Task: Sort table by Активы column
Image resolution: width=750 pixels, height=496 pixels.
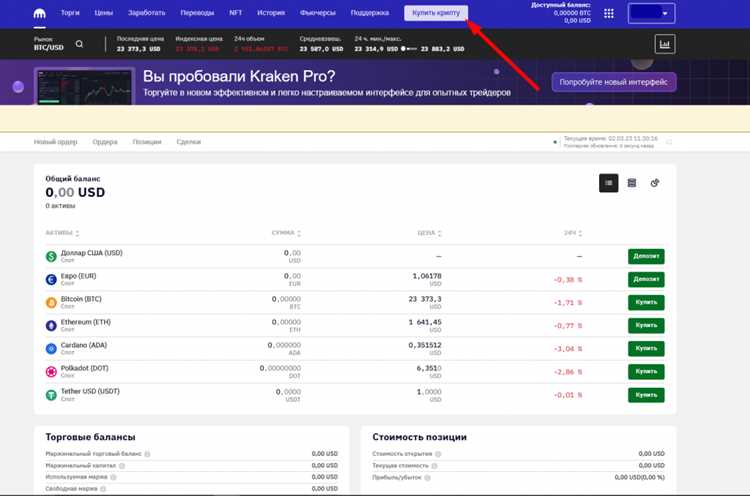Action: coord(62,233)
